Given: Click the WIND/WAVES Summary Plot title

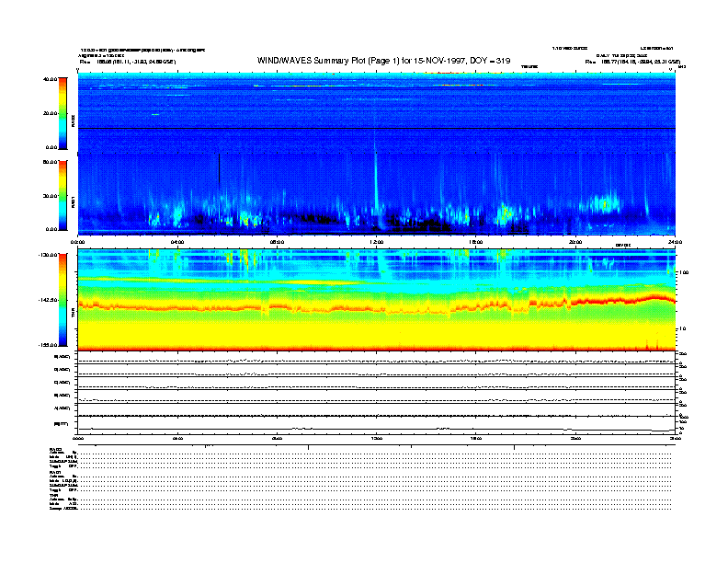Looking at the screenshot, I should tap(383, 61).
